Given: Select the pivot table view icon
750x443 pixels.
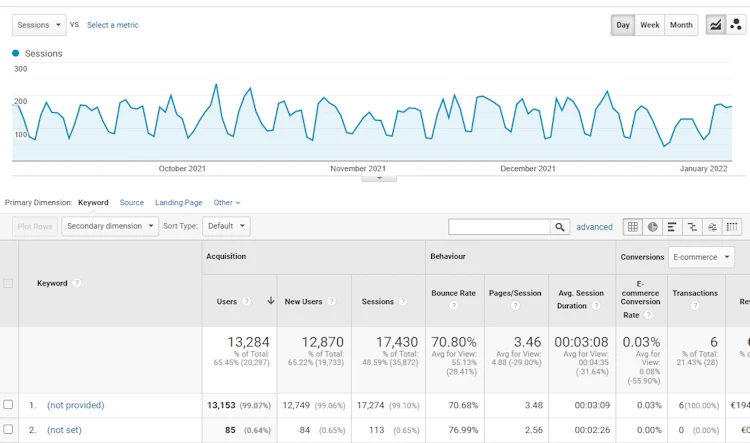Looking at the screenshot, I should (732, 227).
